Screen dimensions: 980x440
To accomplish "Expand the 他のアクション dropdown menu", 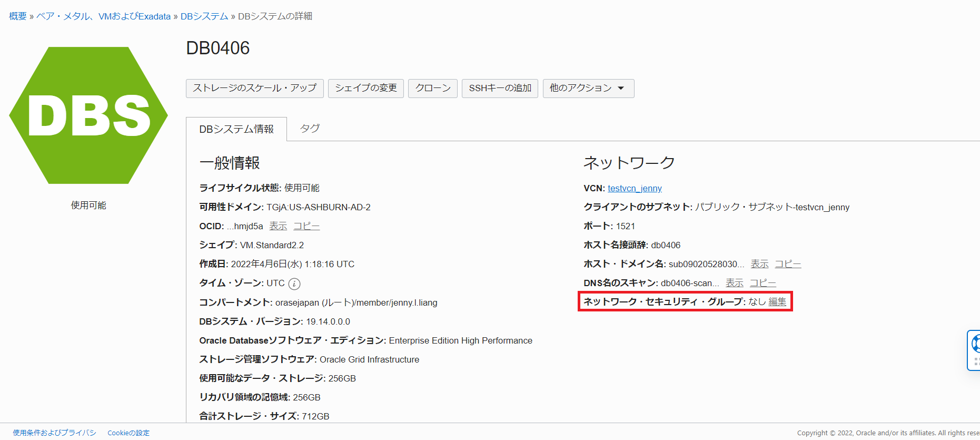I will pyautogui.click(x=588, y=88).
